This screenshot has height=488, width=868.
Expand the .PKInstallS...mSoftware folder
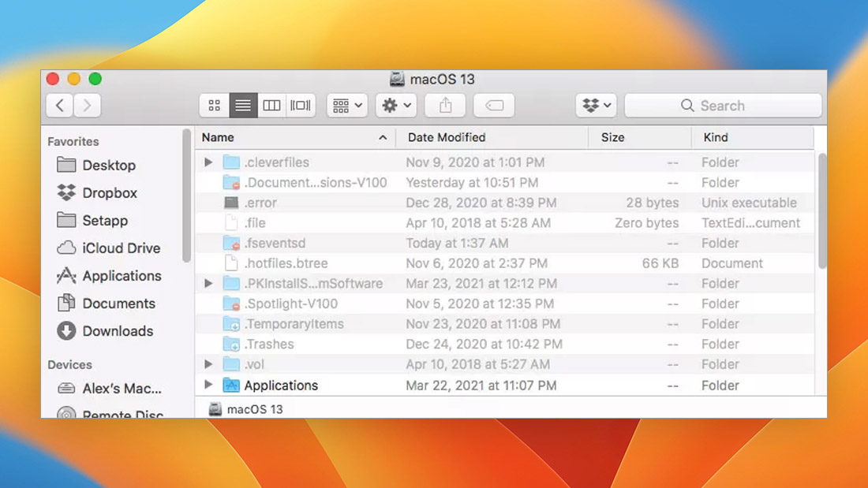point(208,283)
